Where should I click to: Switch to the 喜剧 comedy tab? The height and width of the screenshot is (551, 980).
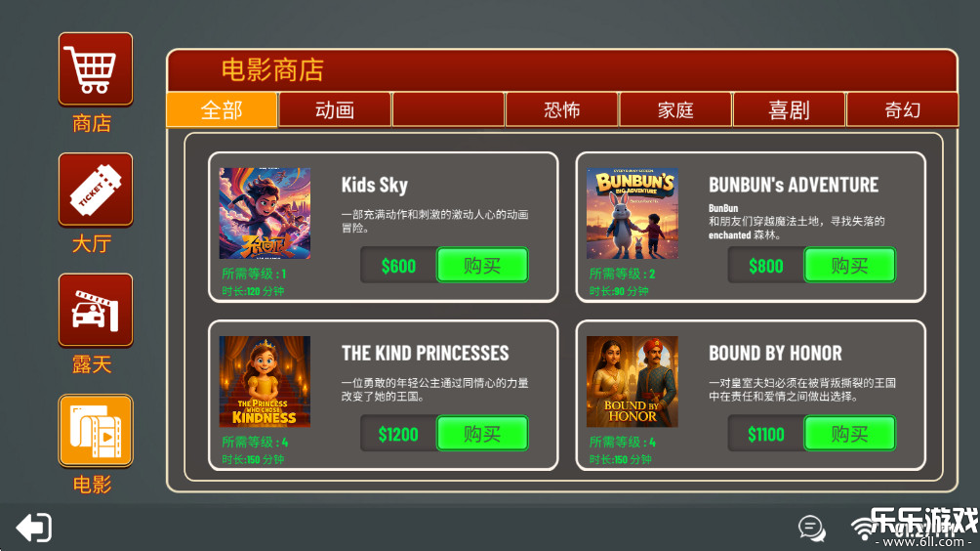click(789, 110)
